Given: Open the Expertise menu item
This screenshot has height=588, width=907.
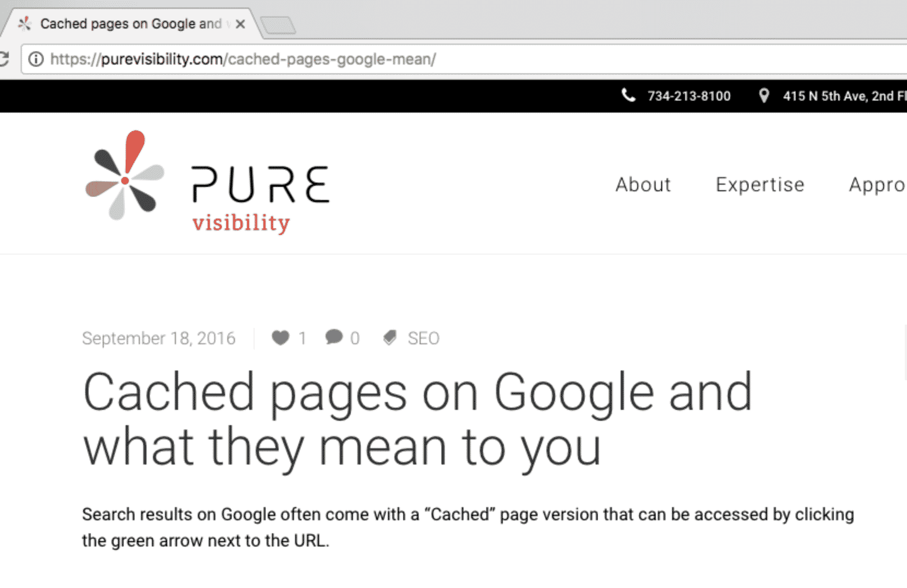Looking at the screenshot, I should (760, 185).
